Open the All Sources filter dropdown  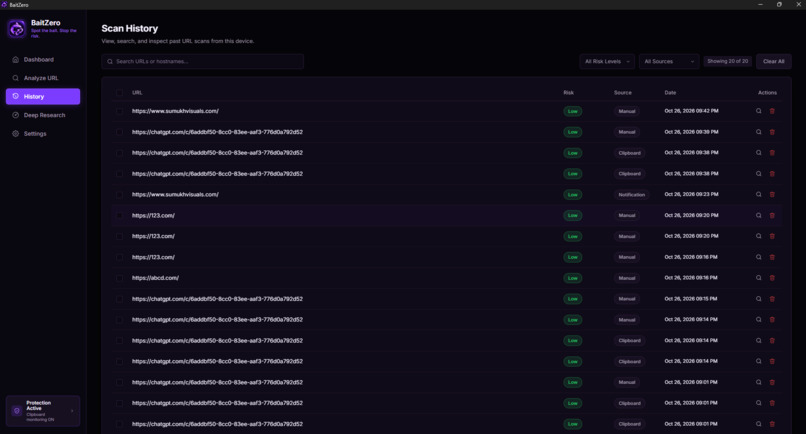click(x=669, y=62)
